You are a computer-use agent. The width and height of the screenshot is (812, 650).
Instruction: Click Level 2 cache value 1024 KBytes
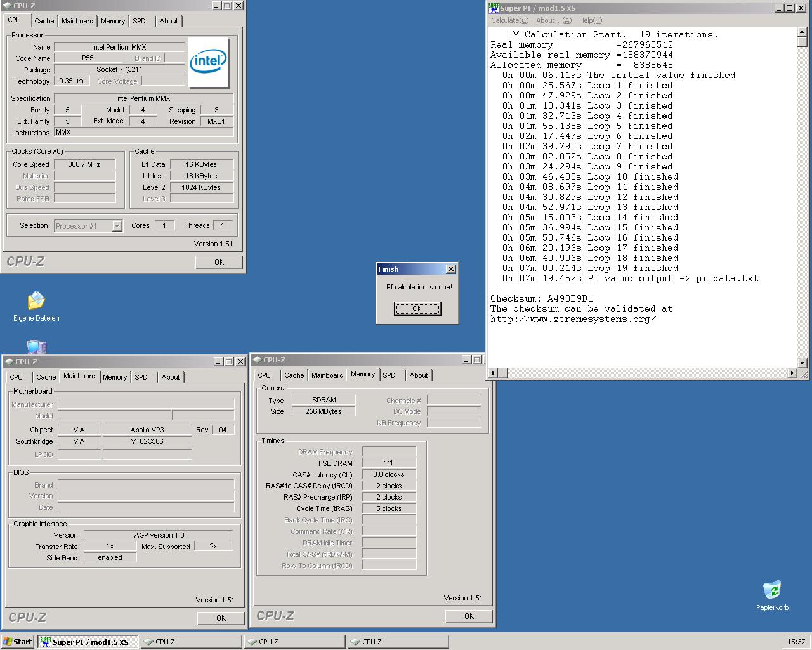(201, 187)
